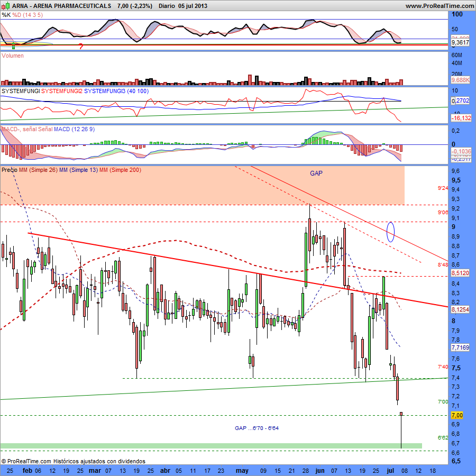Click the mar month on time axis
This screenshot has height=476, width=476.
[x=95, y=471]
